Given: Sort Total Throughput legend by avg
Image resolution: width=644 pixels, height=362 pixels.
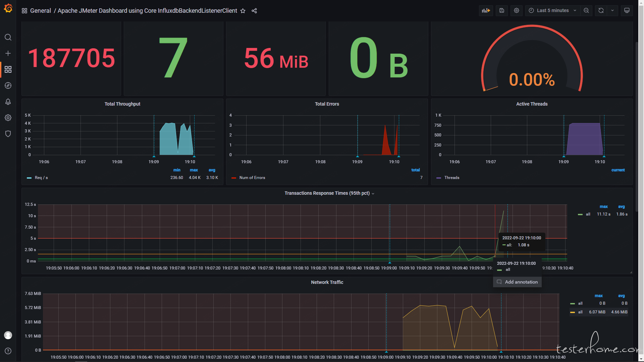Looking at the screenshot, I should click(212, 170).
